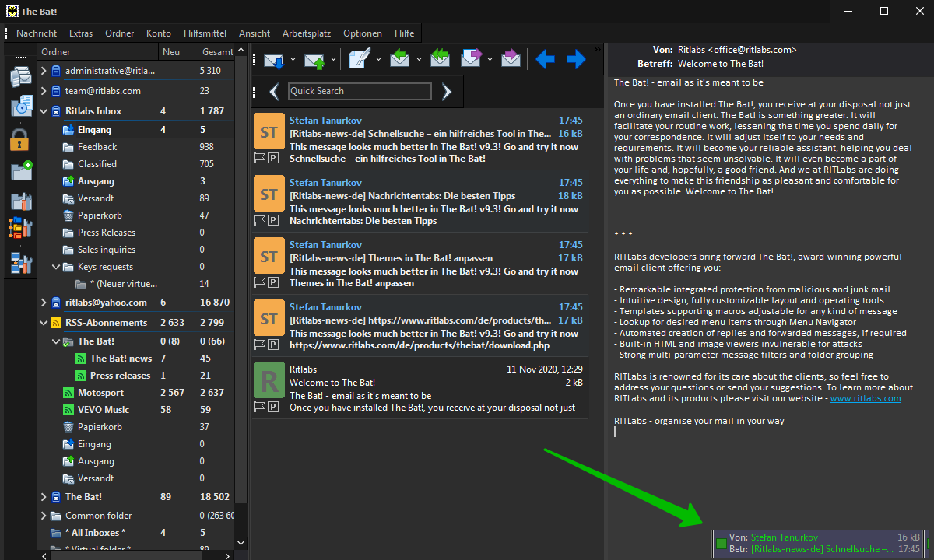Open the dropdown beside the send mail icon
The width and height of the screenshot is (934, 560).
(333, 59)
